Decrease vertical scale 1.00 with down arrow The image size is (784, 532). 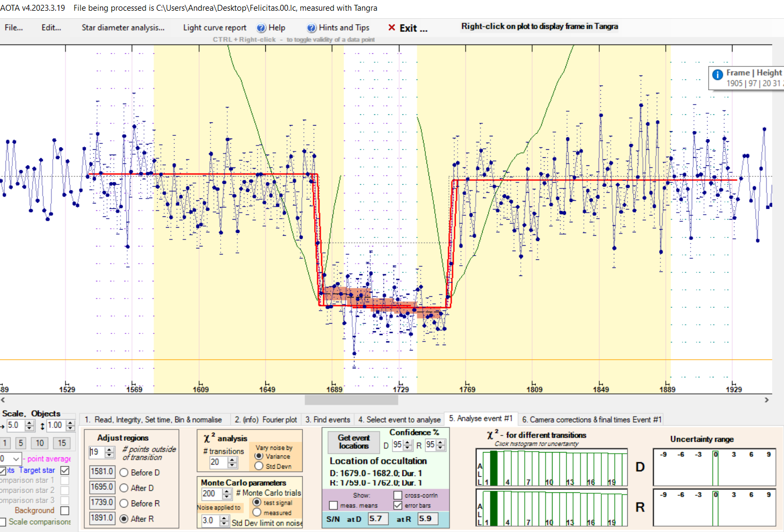[x=70, y=428]
